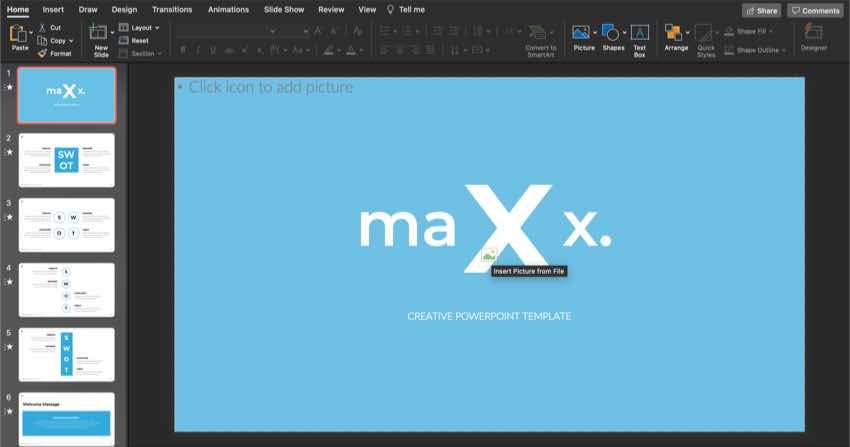The width and height of the screenshot is (850, 447).
Task: Switch to the Transitions tab
Action: [172, 9]
